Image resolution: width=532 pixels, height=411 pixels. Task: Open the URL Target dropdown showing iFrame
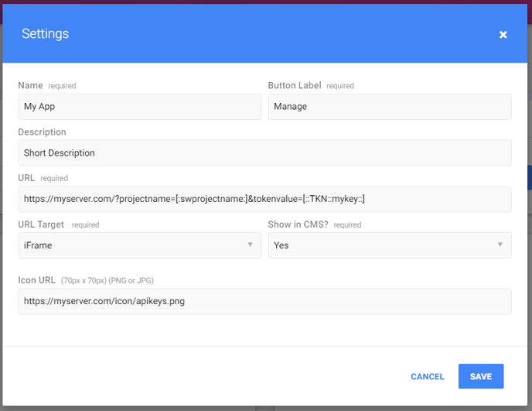click(x=140, y=245)
